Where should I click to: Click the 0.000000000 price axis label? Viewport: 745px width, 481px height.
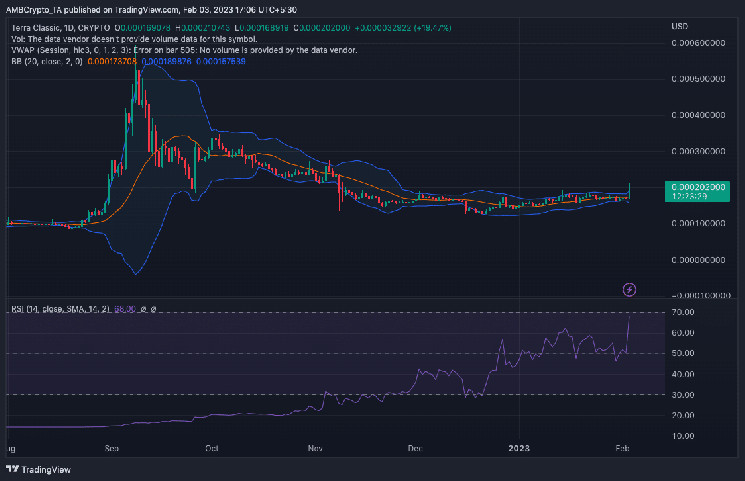click(698, 260)
